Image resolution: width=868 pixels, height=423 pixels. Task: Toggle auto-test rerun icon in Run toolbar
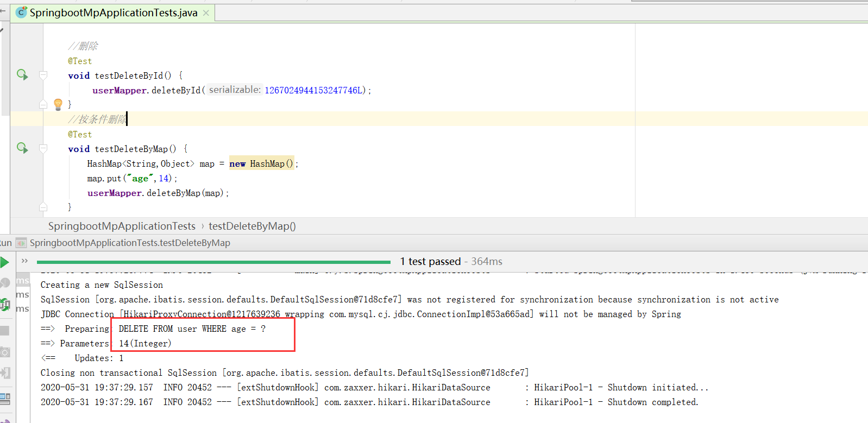pos(5,305)
